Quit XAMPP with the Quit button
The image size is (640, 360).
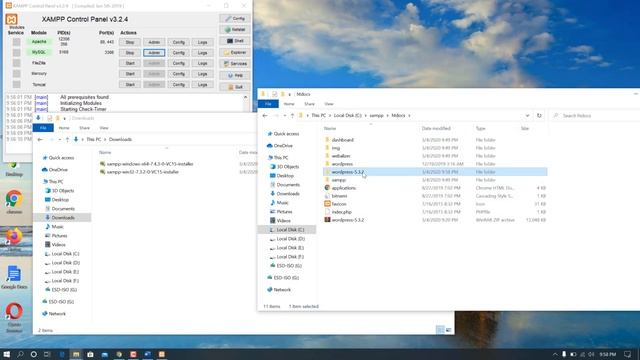pyautogui.click(x=235, y=87)
